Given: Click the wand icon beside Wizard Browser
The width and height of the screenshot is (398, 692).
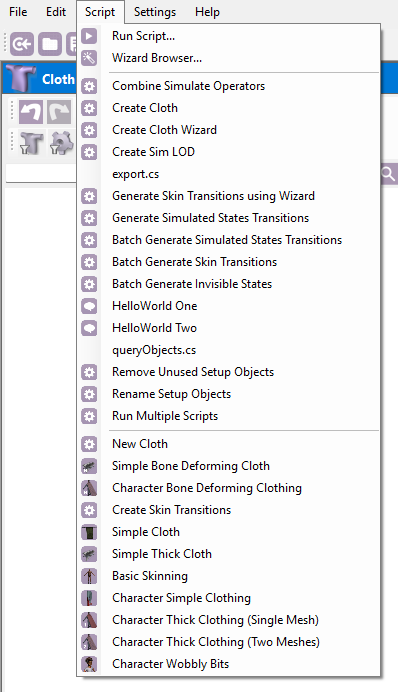Looking at the screenshot, I should [89, 58].
